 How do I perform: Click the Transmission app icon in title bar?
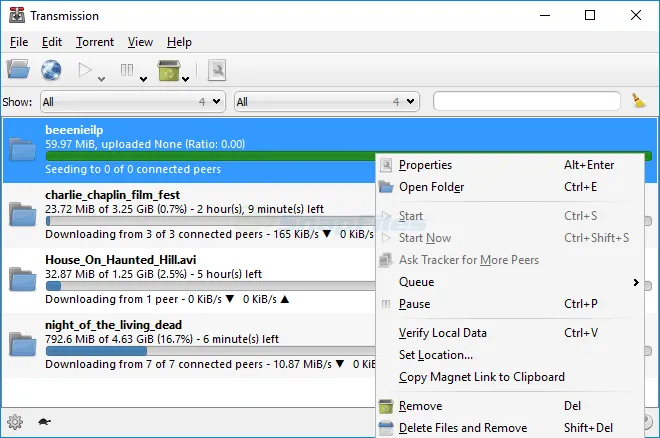[x=17, y=16]
